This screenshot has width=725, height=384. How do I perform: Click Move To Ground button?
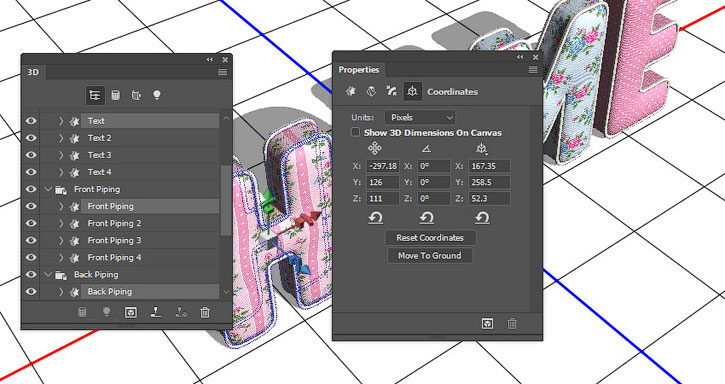(x=430, y=256)
